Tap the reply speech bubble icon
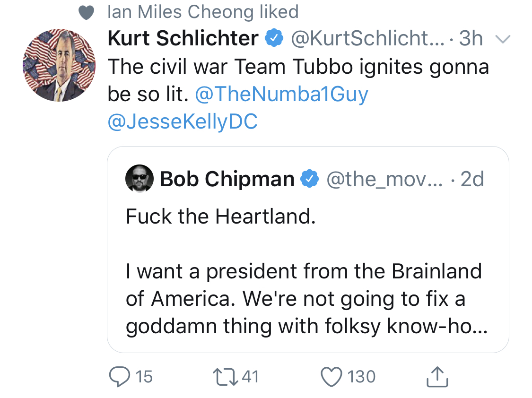Screen dimensions: 532x398 point(120,377)
